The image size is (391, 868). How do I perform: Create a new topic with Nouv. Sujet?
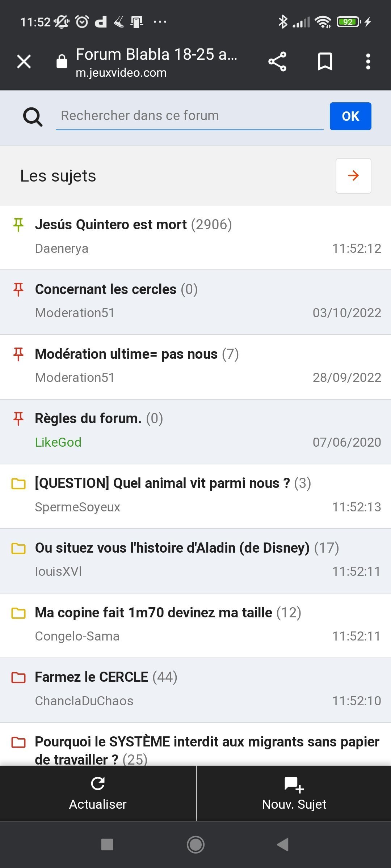pyautogui.click(x=294, y=793)
